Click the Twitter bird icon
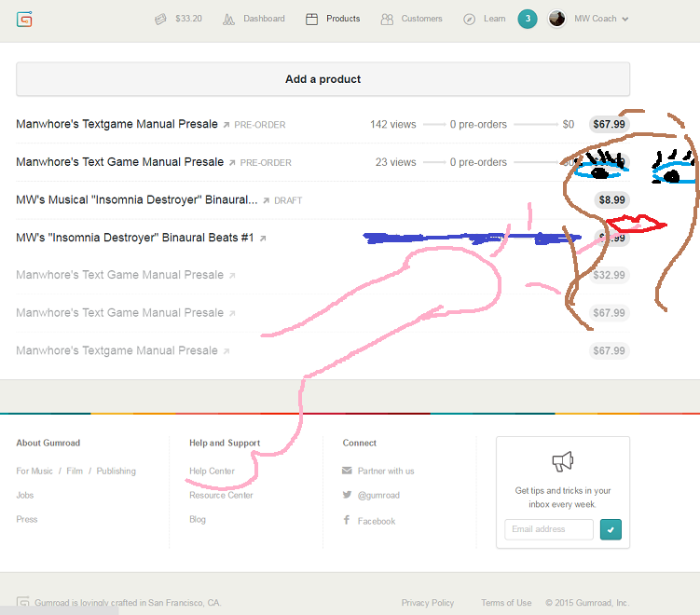 click(x=347, y=495)
